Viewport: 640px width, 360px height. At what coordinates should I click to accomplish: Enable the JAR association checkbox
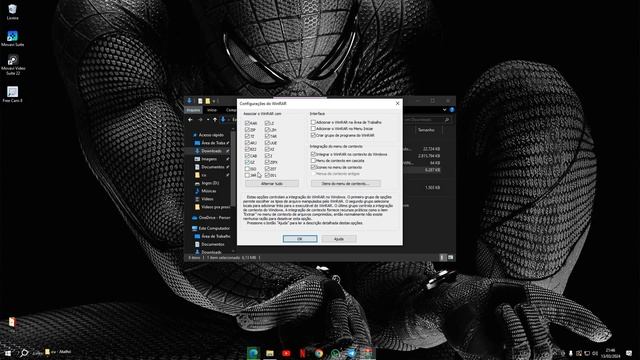pos(247,175)
